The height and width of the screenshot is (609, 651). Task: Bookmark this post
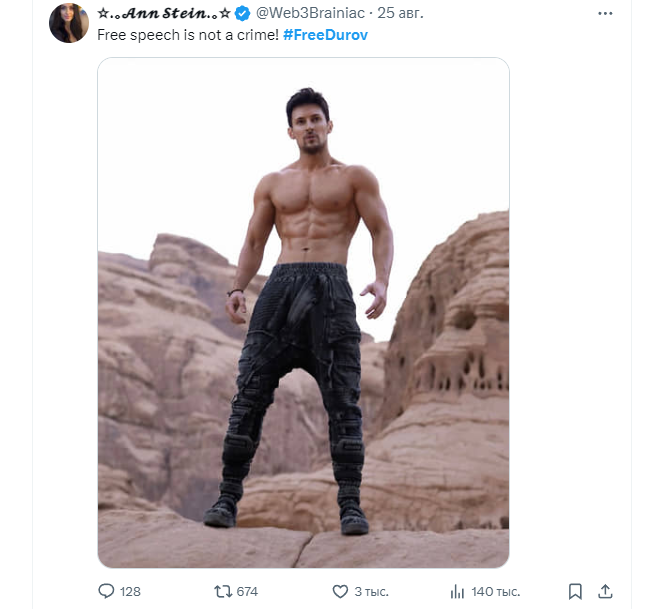coord(575,591)
